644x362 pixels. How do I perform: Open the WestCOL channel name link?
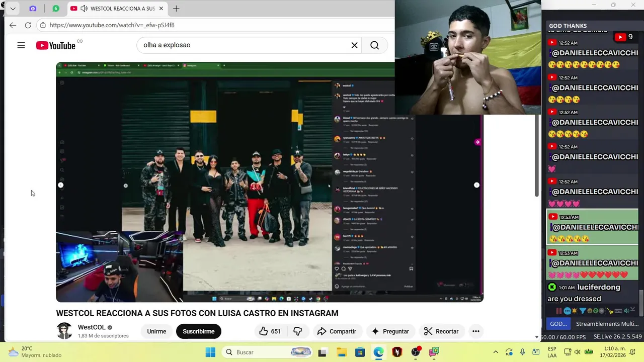pyautogui.click(x=92, y=327)
